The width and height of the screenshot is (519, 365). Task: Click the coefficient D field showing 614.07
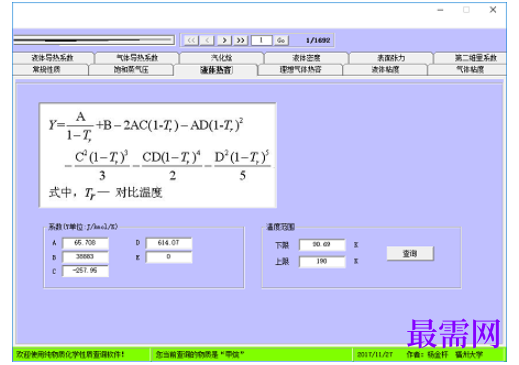click(x=169, y=243)
